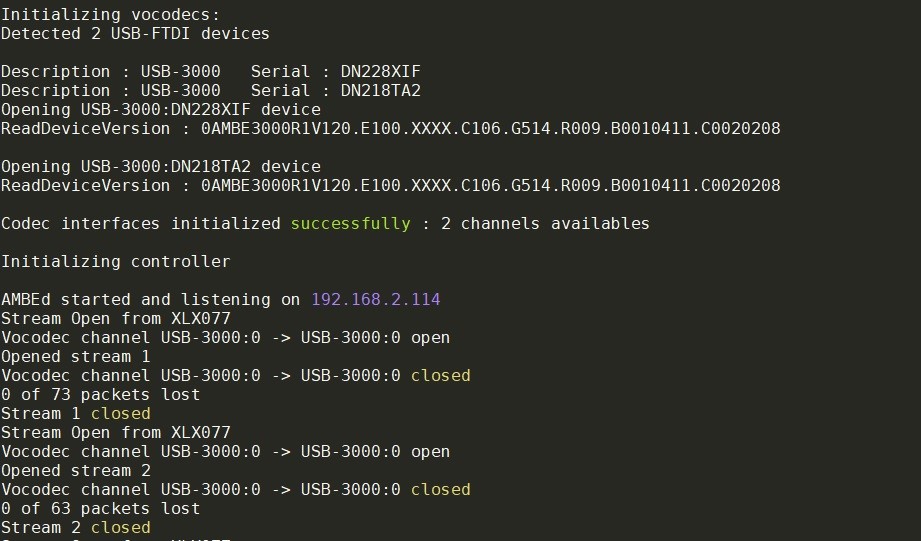The width and height of the screenshot is (921, 541).
Task: Click 'Detected 2 USB-FTDI devices' line
Action: [135, 33]
